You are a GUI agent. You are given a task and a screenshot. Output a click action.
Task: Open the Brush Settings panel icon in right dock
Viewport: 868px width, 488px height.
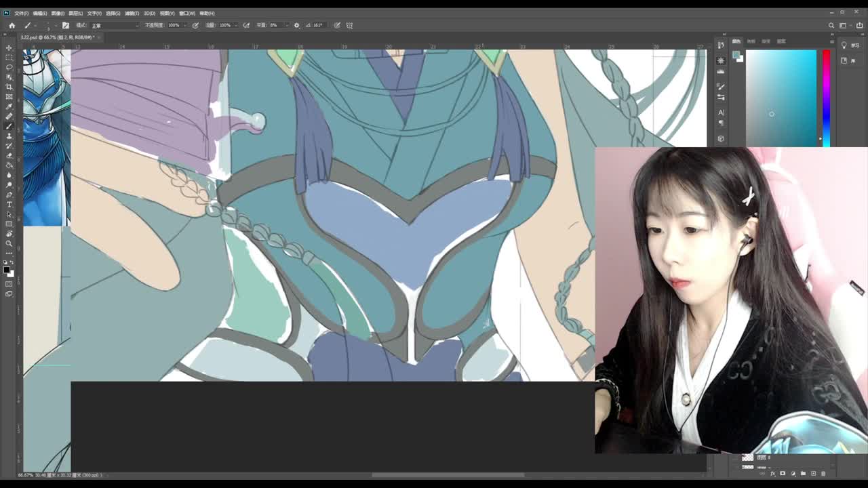[721, 87]
